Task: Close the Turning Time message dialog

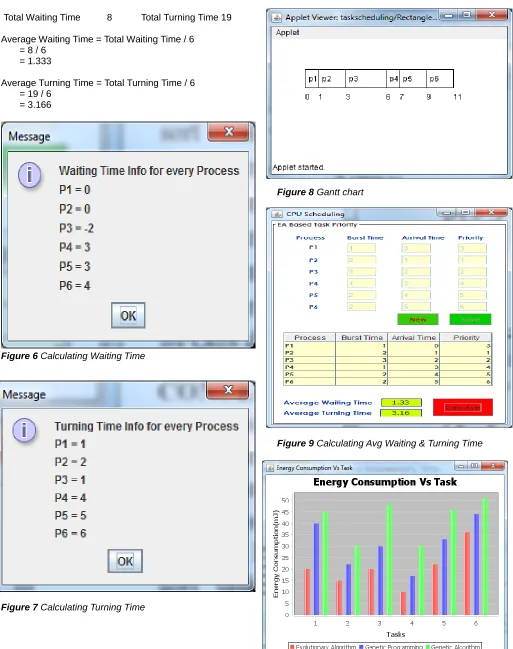Action: (228, 390)
